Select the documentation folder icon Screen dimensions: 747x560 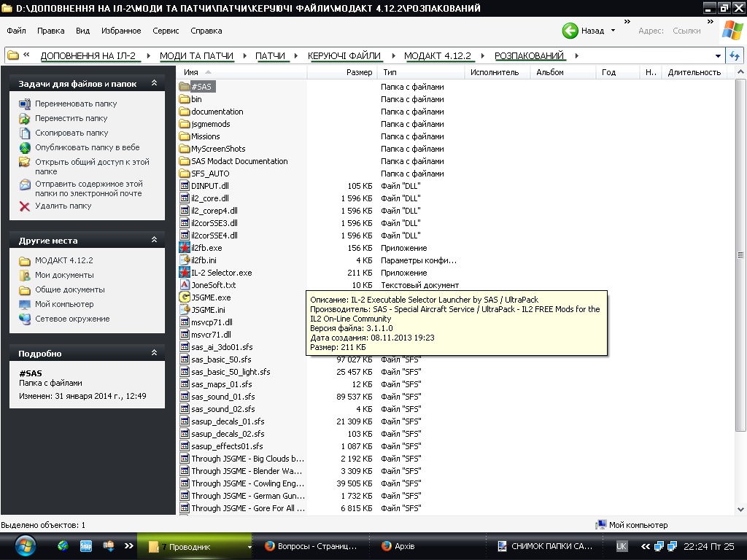pyautogui.click(x=185, y=112)
